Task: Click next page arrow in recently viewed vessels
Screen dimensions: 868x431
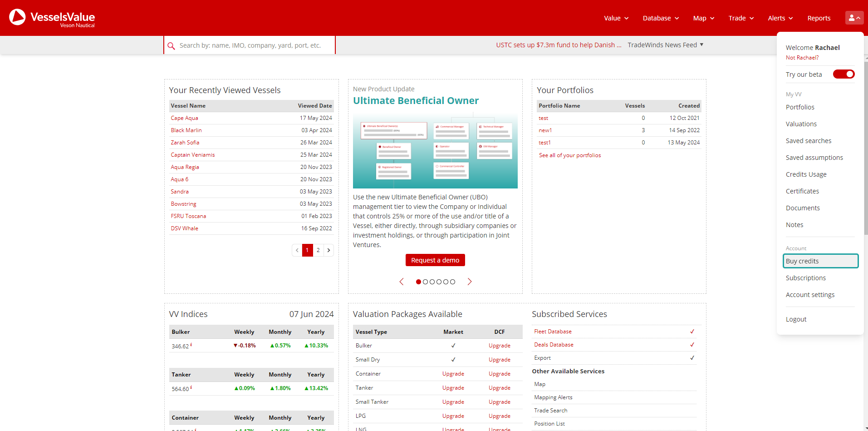Action: pos(329,250)
